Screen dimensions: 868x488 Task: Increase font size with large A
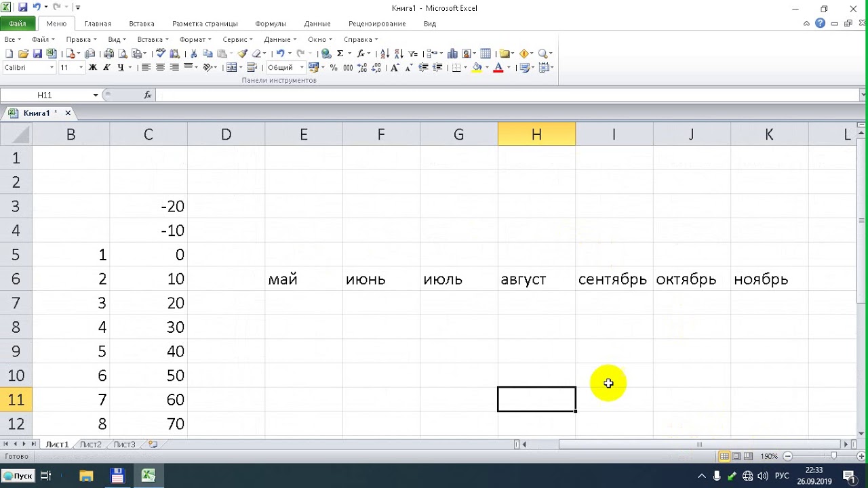[394, 68]
